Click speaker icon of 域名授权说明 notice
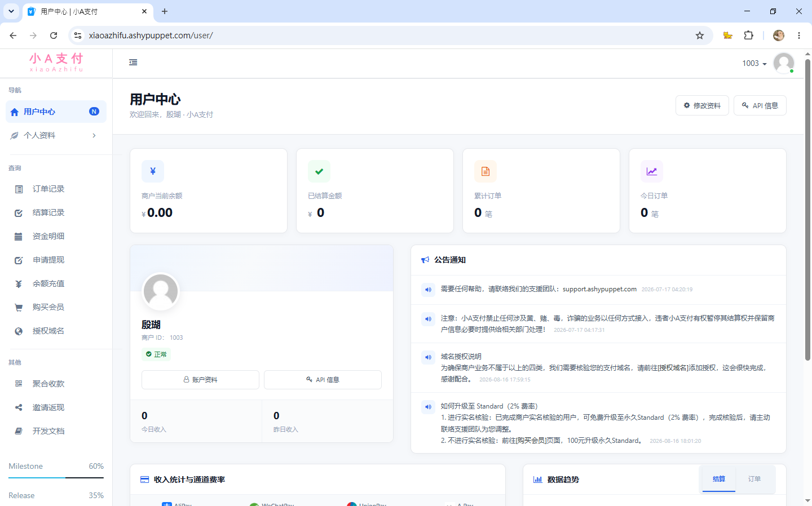Image resolution: width=812 pixels, height=506 pixels. point(428,357)
